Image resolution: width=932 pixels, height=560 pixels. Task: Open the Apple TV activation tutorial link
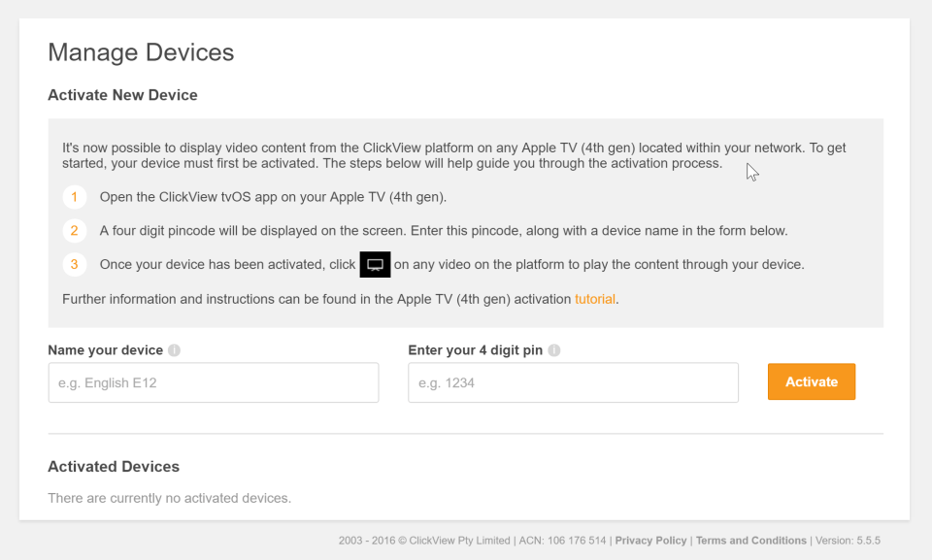tap(595, 299)
